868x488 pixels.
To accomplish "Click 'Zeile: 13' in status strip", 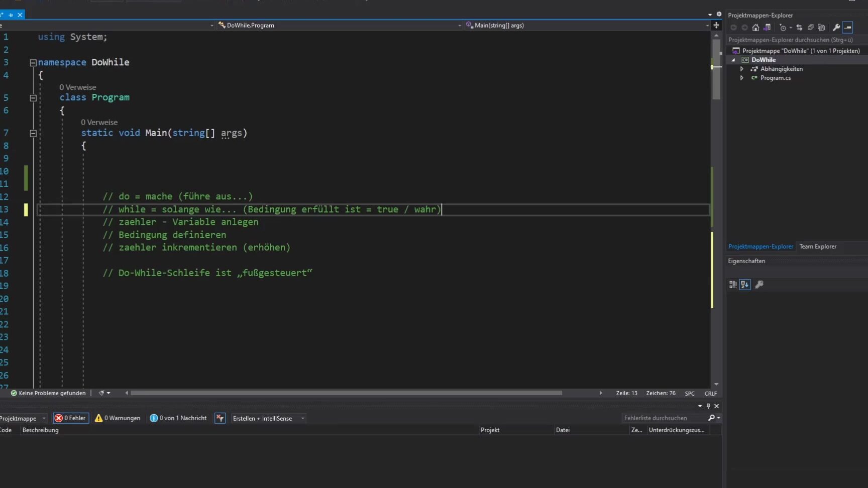I will pos(626,394).
